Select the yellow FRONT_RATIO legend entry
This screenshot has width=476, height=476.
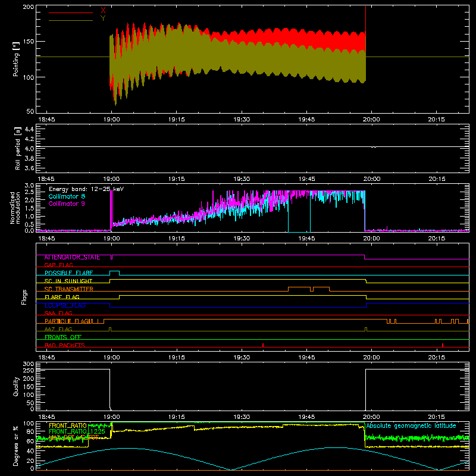pos(68,425)
